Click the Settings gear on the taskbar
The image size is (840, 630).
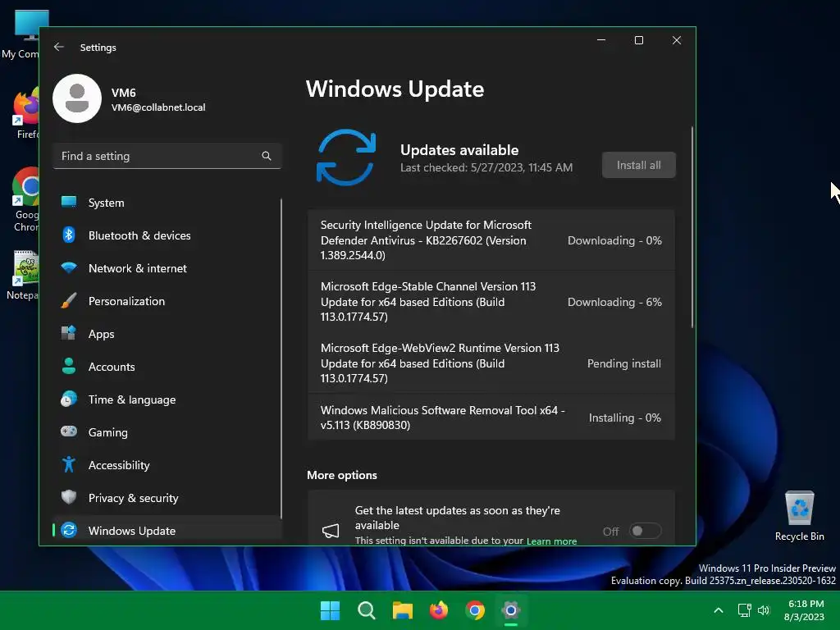click(511, 610)
